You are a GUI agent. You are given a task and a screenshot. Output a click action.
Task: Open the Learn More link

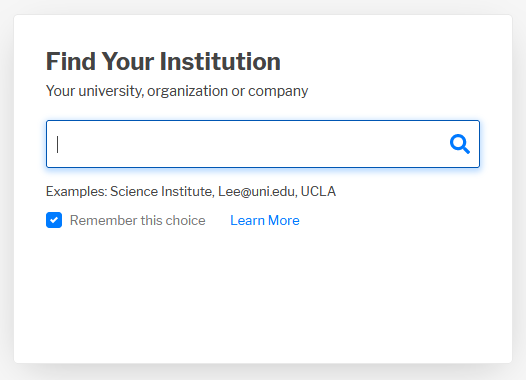(x=265, y=220)
